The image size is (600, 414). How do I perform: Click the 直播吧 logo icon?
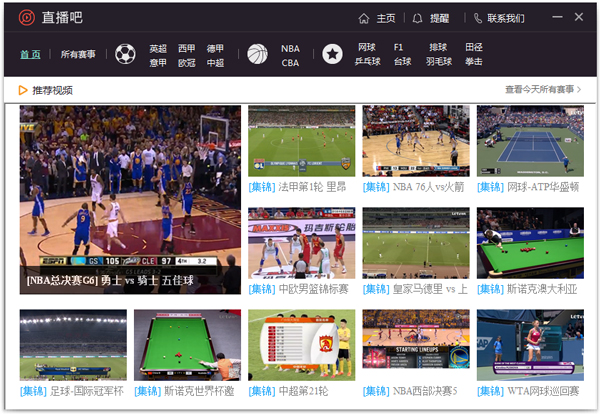[x=22, y=18]
